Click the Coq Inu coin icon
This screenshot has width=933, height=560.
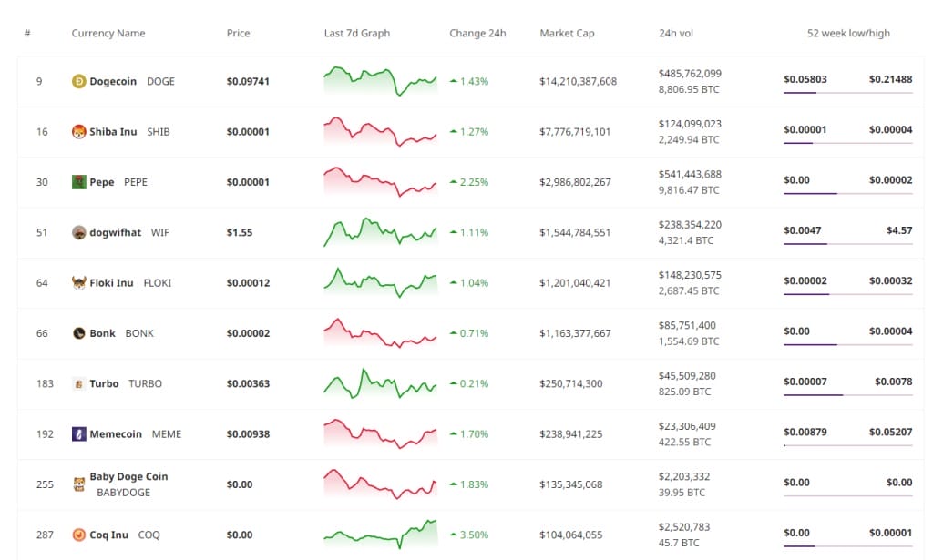(79, 535)
